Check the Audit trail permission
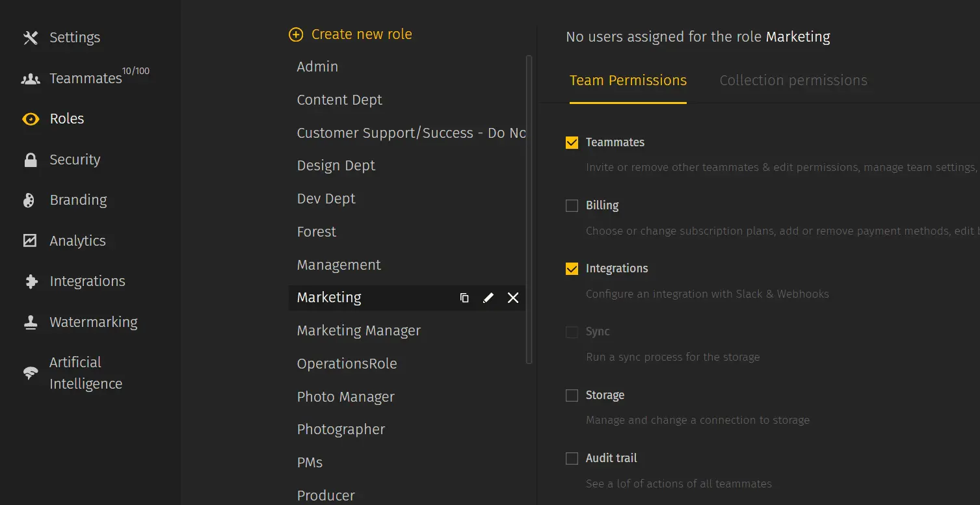The image size is (980, 505). pos(572,458)
